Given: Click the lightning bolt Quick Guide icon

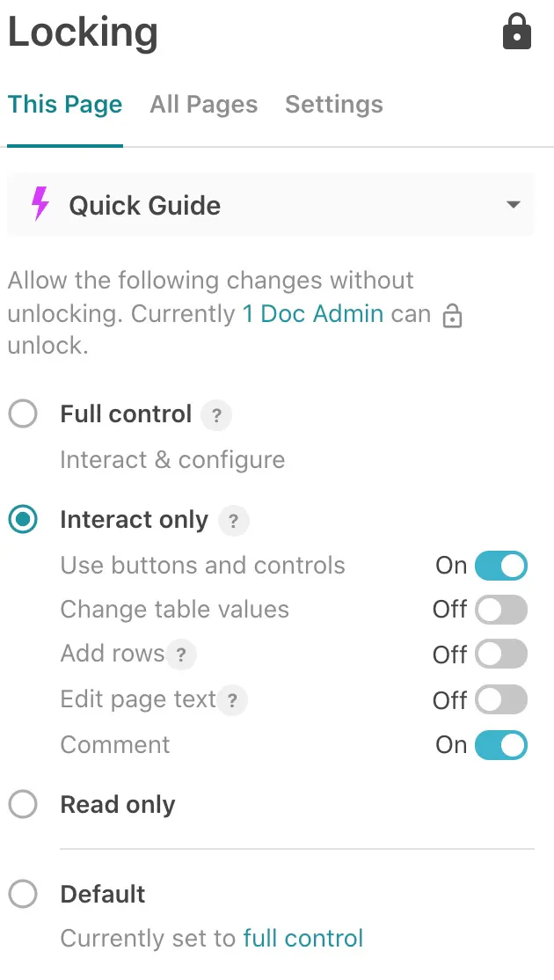Looking at the screenshot, I should pos(40,204).
